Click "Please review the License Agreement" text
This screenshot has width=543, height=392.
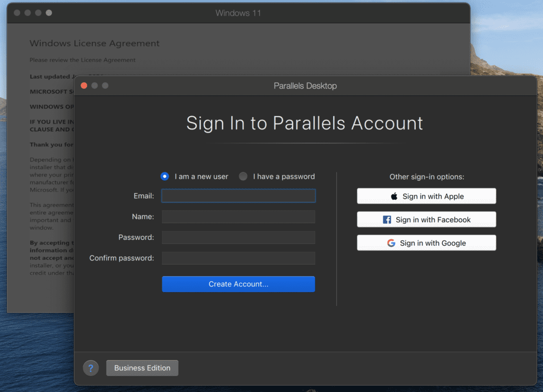click(82, 60)
